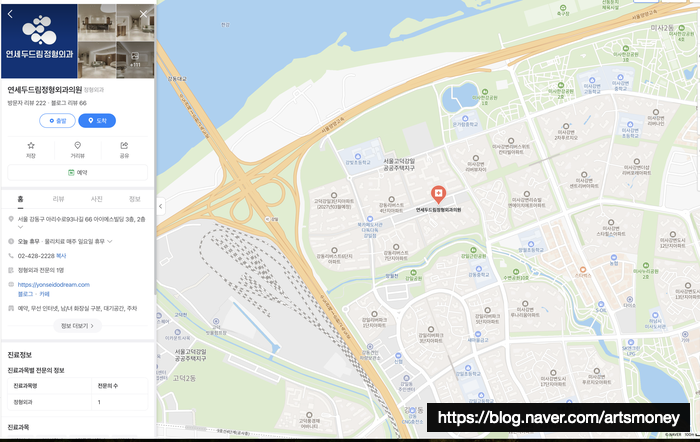Image resolution: width=700 pixels, height=442 pixels.
Task: Click the 정형외과 전문의 1명 text
Action: coord(41,270)
